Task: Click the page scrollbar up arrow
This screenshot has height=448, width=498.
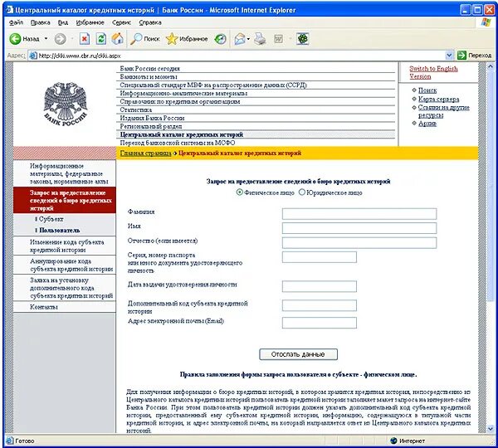Action: 491,66
